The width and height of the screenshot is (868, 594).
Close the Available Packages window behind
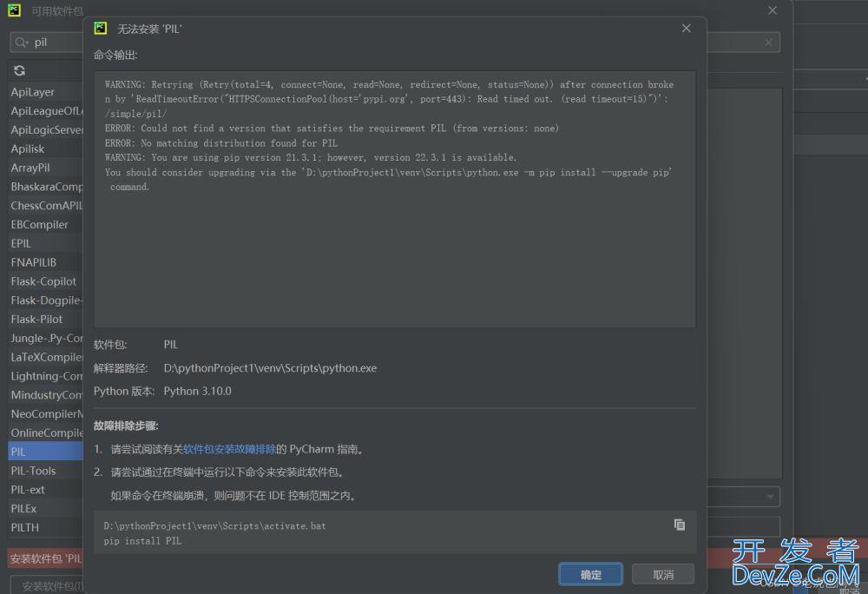[773, 10]
